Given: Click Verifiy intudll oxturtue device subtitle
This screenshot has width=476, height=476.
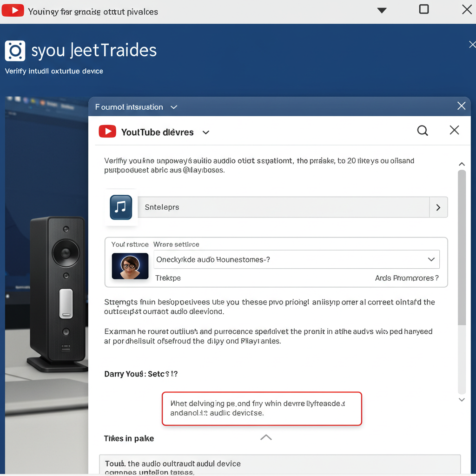Looking at the screenshot, I should click(x=54, y=71).
